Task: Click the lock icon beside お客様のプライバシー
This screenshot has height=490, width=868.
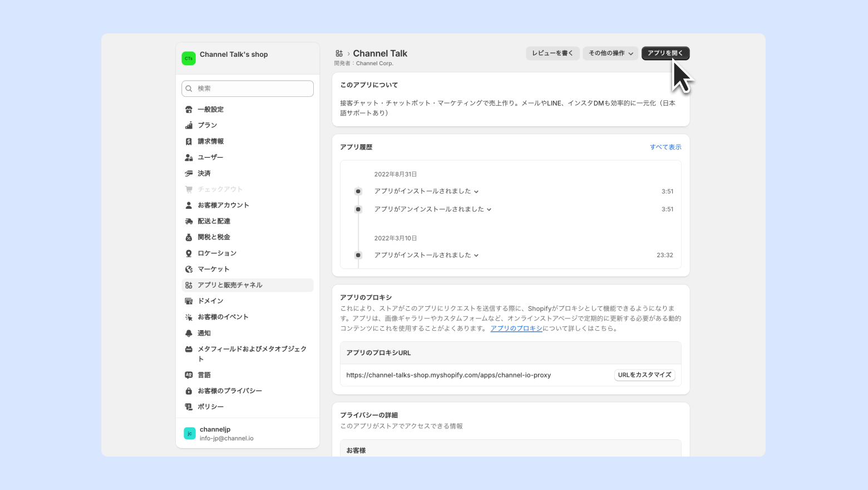Action: click(x=189, y=391)
